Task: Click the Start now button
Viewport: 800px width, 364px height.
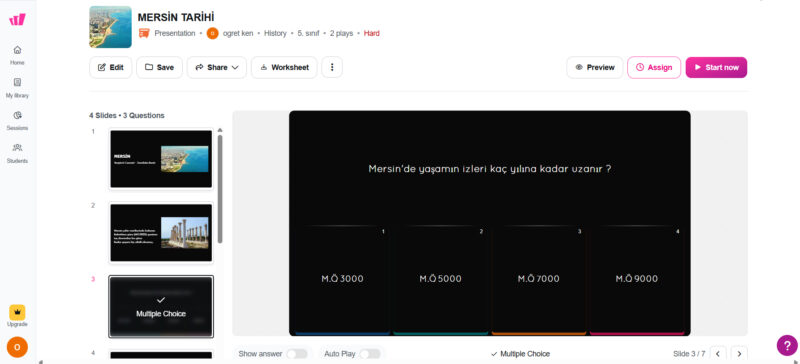Action: pyautogui.click(x=716, y=67)
